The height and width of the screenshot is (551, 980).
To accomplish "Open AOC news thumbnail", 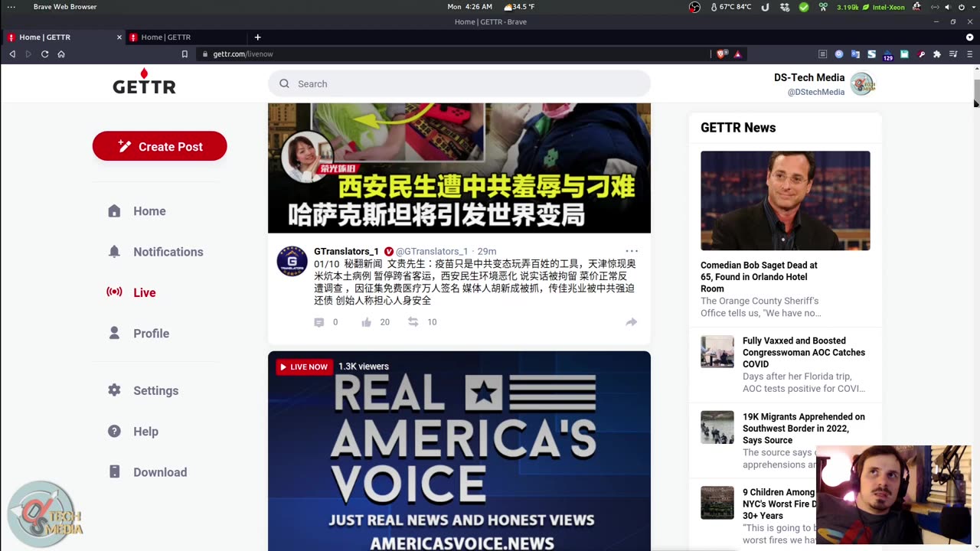I will 717,351.
